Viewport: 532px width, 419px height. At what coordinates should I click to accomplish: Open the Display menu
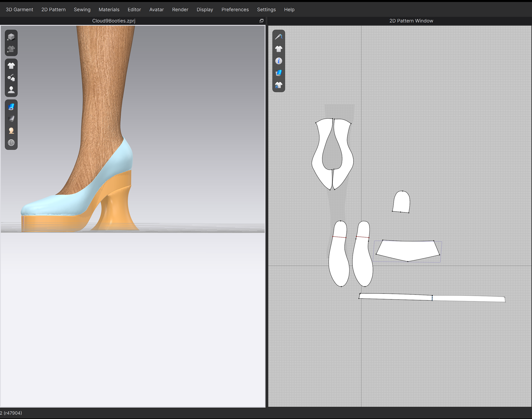[205, 9]
